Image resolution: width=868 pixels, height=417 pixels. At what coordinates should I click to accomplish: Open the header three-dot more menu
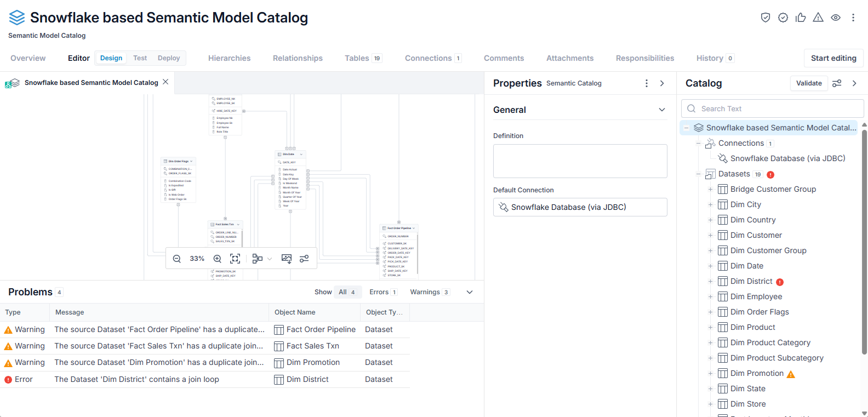point(853,18)
